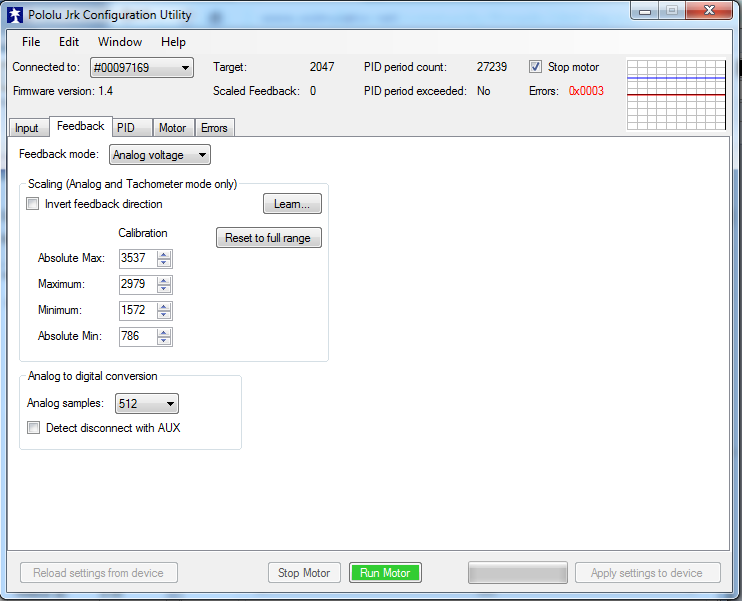Open the Window menu
The height and width of the screenshot is (601, 742).
point(120,42)
